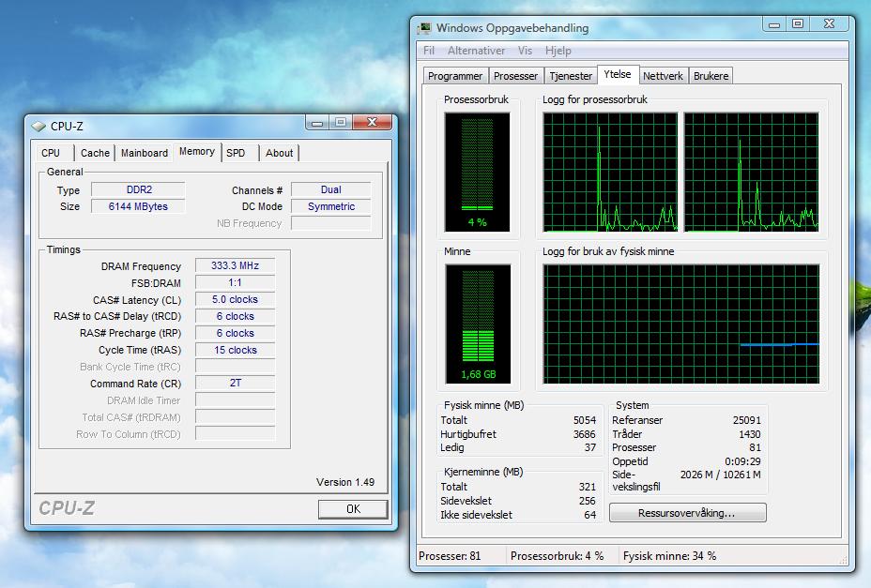Screen dimensions: 871x588
Task: Close the Windows Oppgavebehandling window
Action: pos(830,23)
